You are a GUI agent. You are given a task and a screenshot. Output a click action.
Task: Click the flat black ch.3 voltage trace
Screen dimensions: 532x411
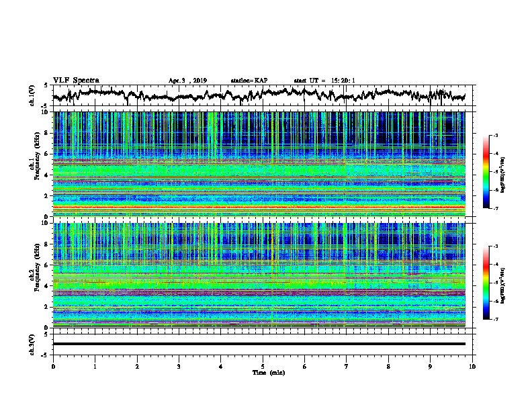pos(259,344)
